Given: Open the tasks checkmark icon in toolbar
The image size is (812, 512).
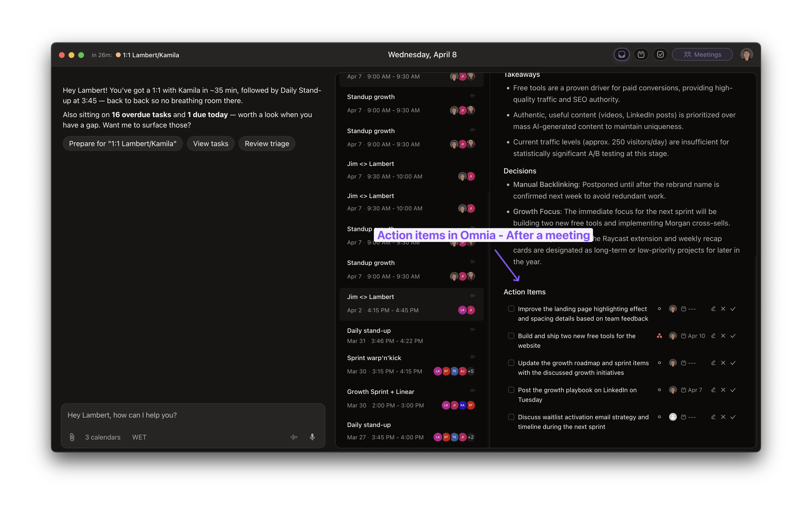Looking at the screenshot, I should point(660,55).
